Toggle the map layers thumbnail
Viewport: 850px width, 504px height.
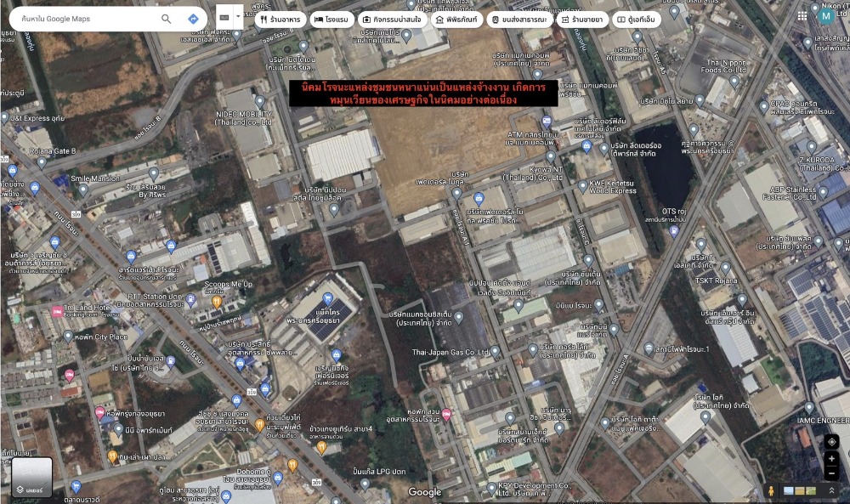[x=31, y=478]
